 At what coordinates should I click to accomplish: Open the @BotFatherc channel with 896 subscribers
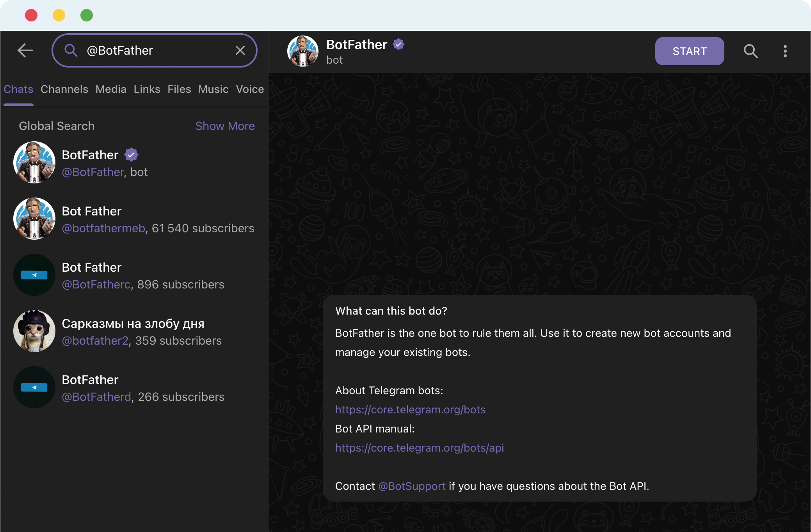point(134,275)
